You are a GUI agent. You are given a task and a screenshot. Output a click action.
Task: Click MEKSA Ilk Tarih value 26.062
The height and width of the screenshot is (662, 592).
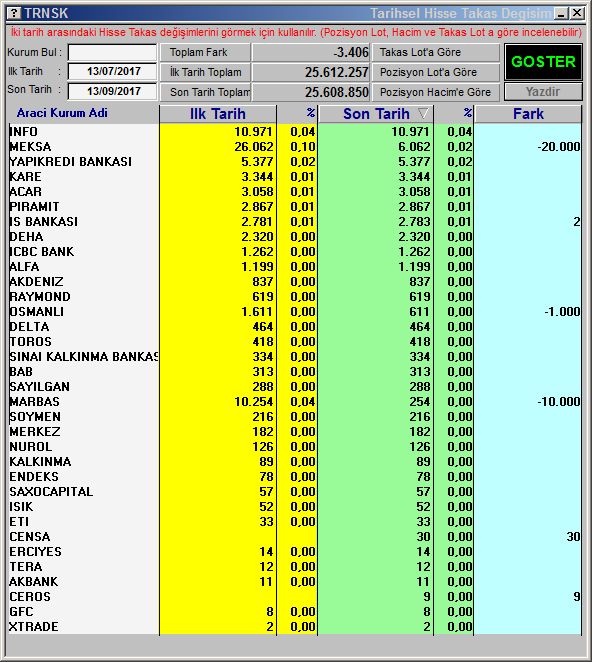[x=254, y=147]
